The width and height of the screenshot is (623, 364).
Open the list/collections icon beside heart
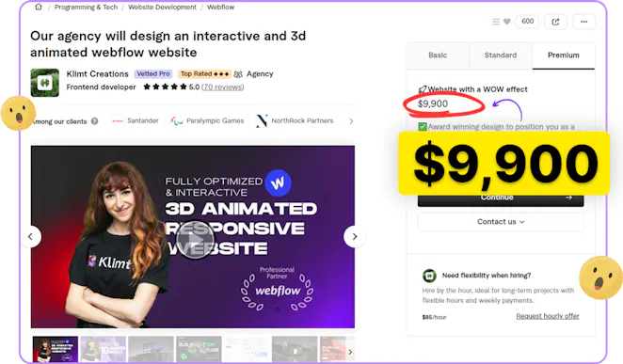496,22
